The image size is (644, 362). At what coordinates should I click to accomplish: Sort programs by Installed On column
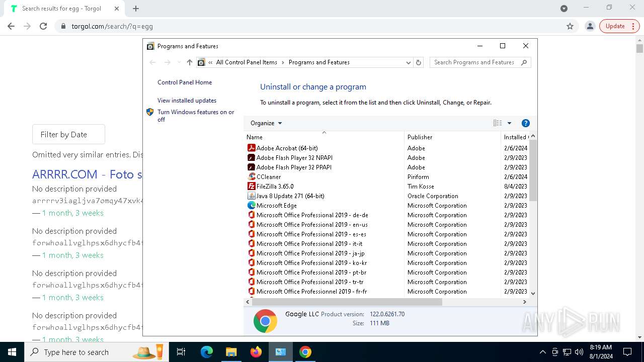tap(515, 137)
